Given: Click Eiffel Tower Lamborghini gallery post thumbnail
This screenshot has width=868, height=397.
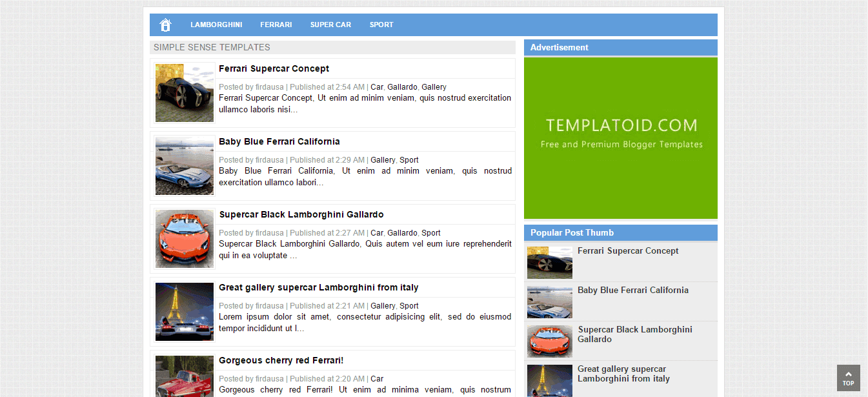Looking at the screenshot, I should tap(185, 312).
